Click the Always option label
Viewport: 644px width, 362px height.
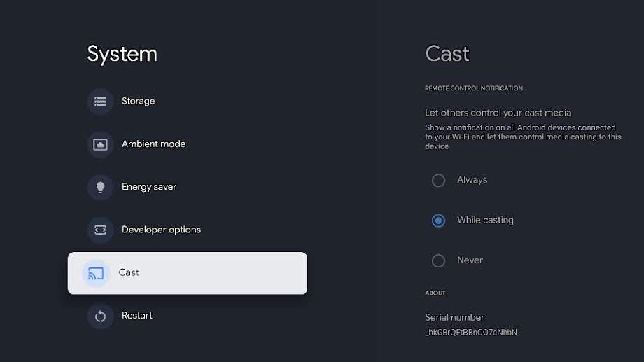(472, 181)
